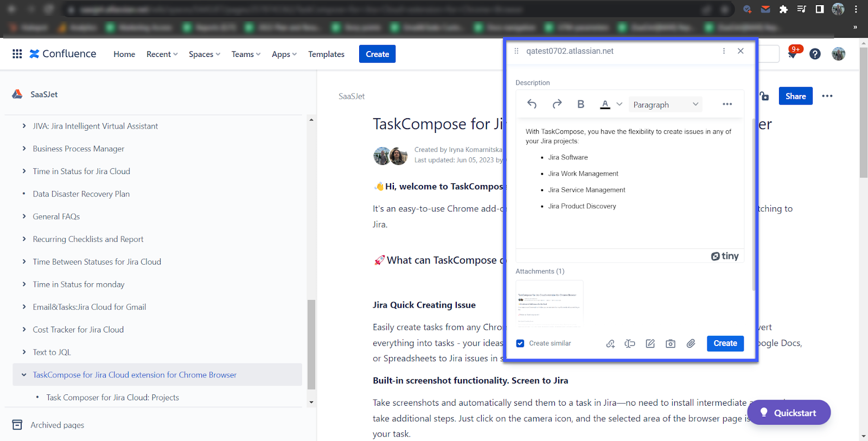Open the Confluence app switcher grid
The width and height of the screenshot is (868, 441).
pos(17,54)
